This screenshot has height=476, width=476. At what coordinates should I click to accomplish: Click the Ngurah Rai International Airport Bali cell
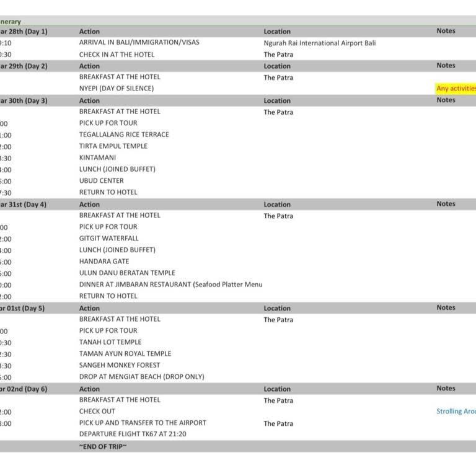point(319,43)
